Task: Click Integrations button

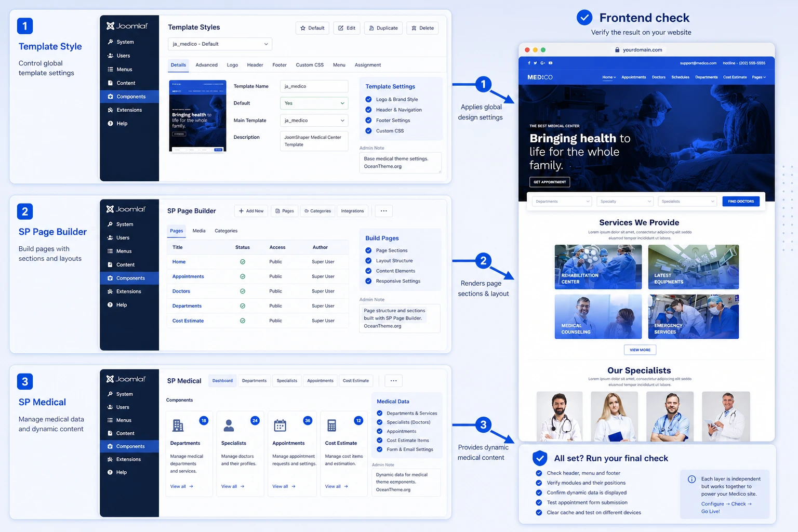Action: (352, 211)
